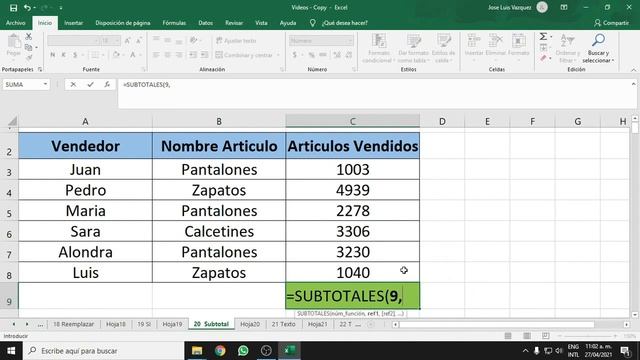Toggle italic K formatting

click(x=64, y=55)
